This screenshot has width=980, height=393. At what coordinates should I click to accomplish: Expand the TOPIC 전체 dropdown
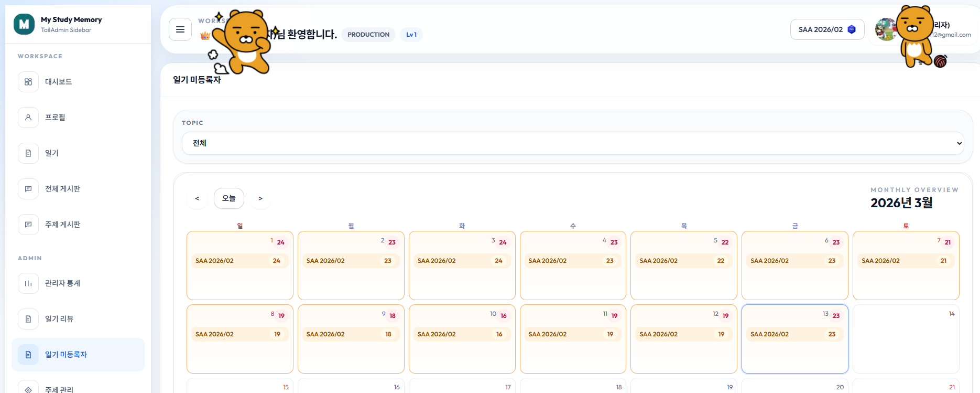tap(573, 143)
